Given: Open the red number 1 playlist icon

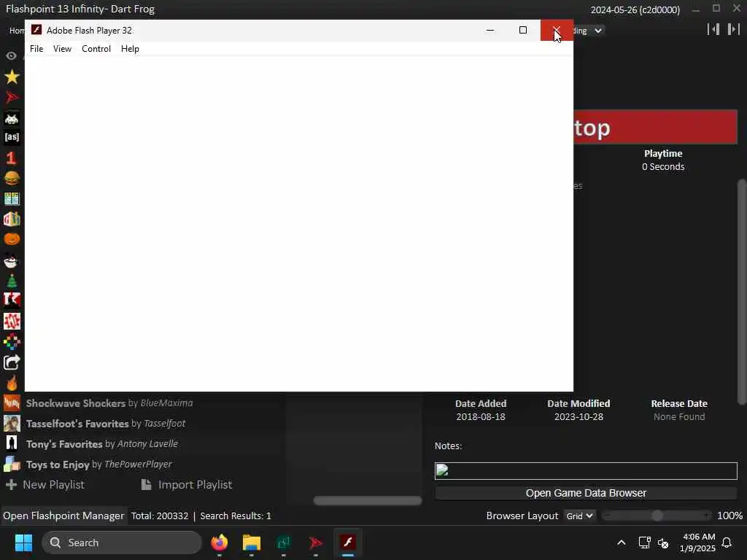Looking at the screenshot, I should pyautogui.click(x=12, y=158).
